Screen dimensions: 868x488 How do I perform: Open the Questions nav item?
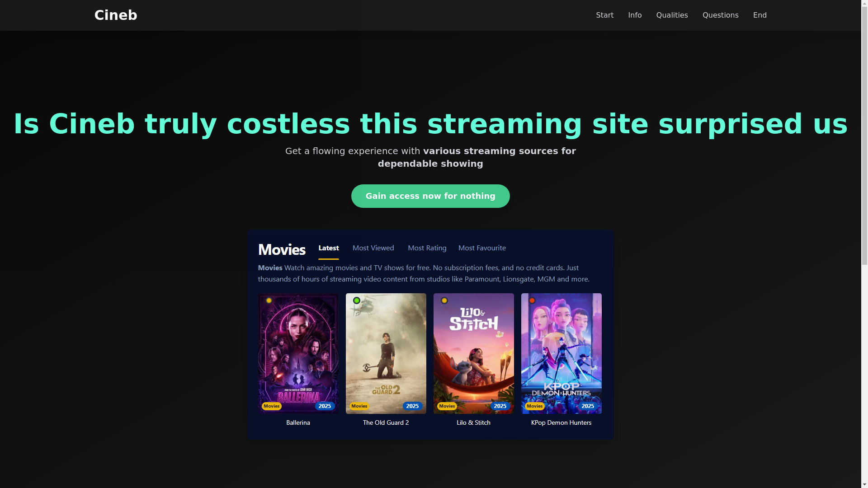point(720,15)
